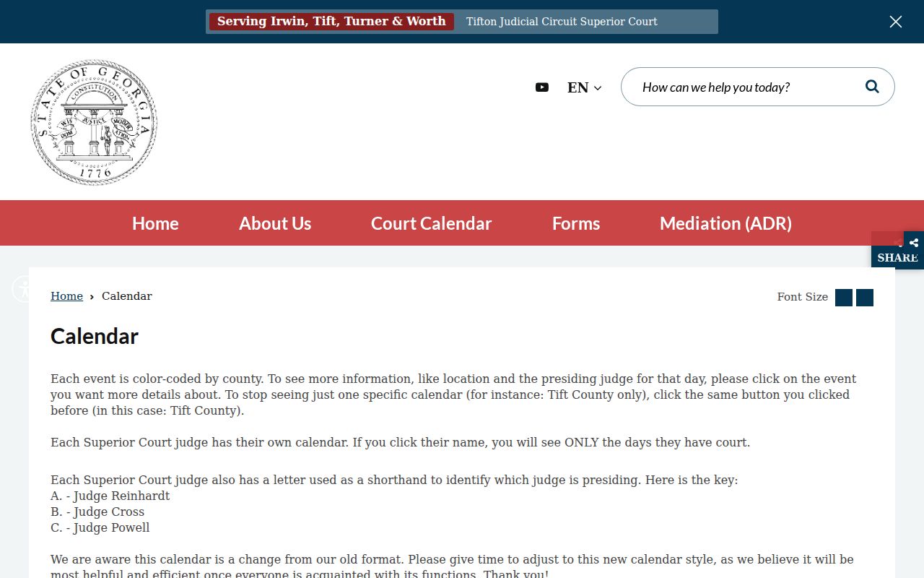
Task: Open the accessibility widget icon
Action: click(x=20, y=289)
